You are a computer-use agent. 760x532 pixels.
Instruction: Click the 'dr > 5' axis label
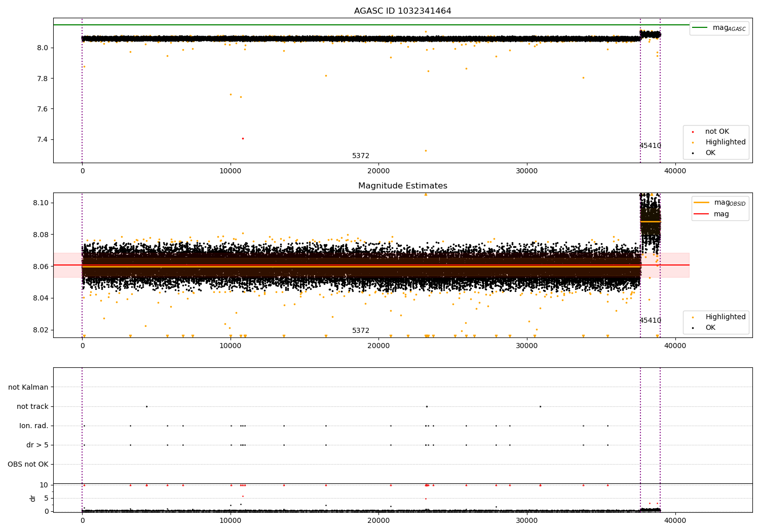tap(37, 445)
